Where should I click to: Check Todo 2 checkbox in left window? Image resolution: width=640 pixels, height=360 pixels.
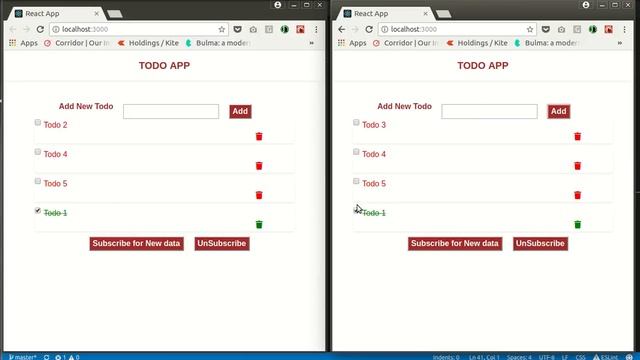click(38, 122)
